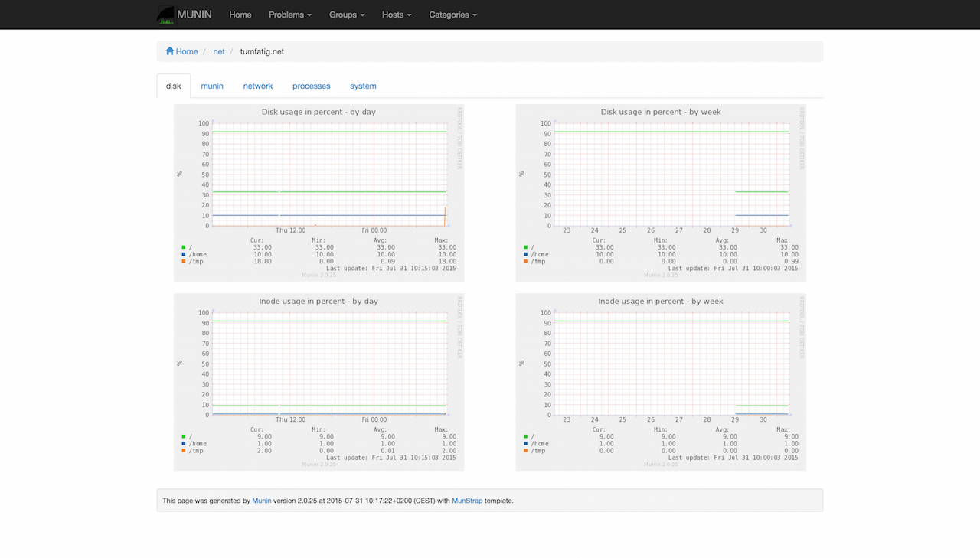Switch to the munin tab

tap(212, 86)
